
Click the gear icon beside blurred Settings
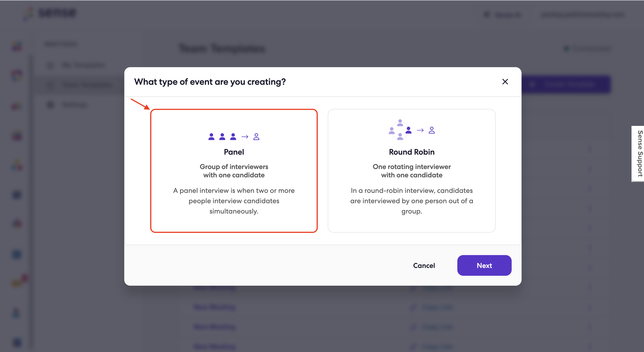(51, 104)
